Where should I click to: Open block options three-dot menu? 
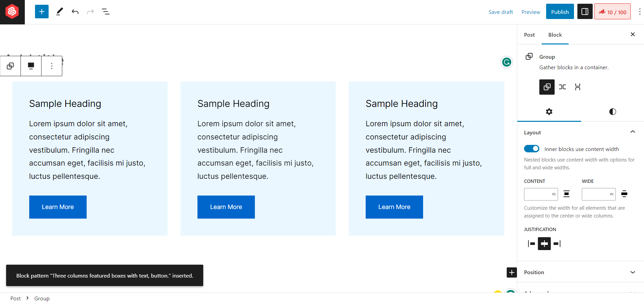click(x=52, y=66)
